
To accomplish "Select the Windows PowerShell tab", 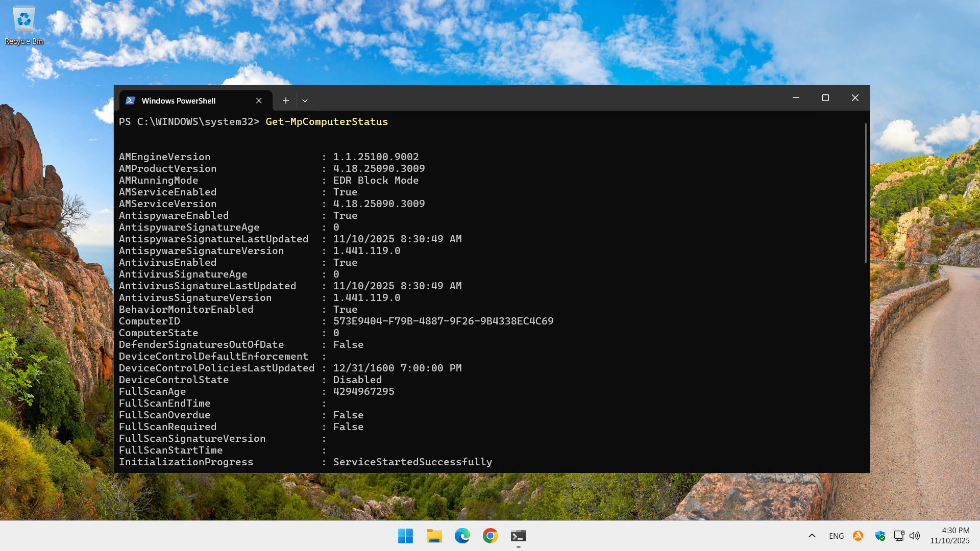I will pyautogui.click(x=179, y=101).
